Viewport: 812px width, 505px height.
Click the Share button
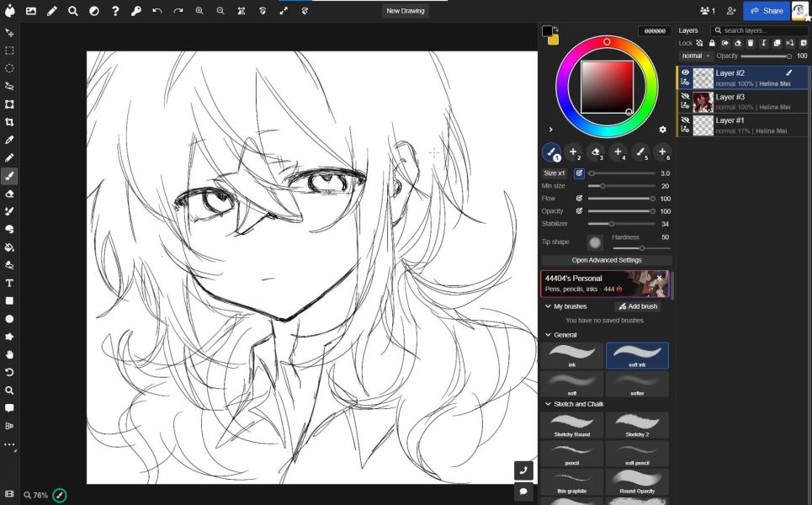(x=766, y=11)
